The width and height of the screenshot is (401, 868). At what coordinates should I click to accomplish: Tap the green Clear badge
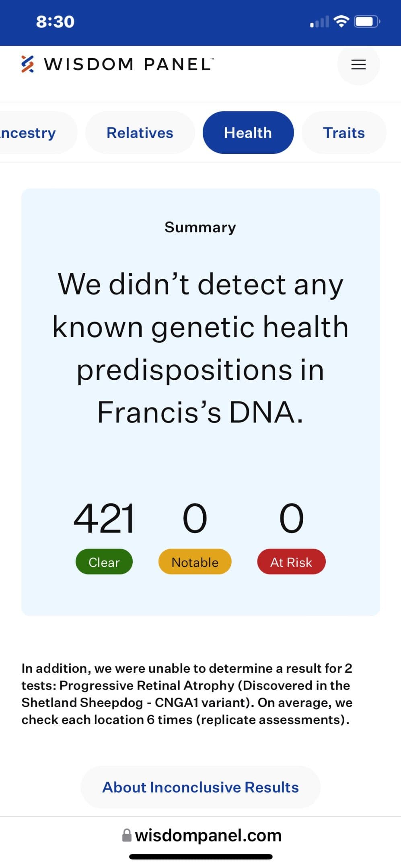point(104,562)
